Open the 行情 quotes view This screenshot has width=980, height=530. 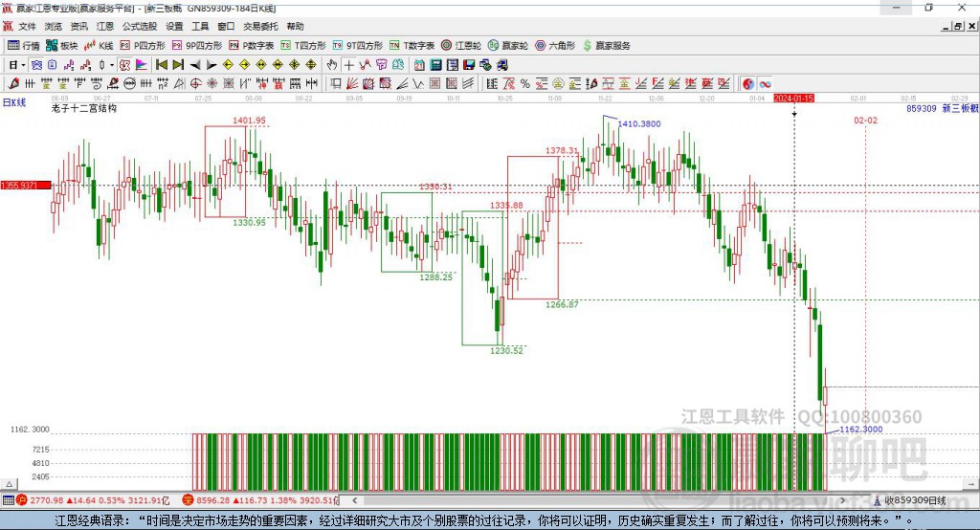[x=23, y=46]
